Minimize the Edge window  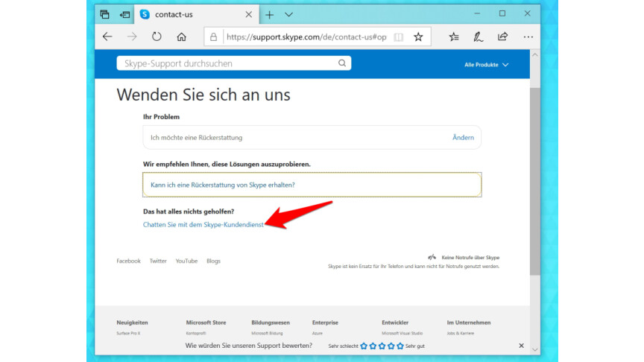tap(477, 13)
